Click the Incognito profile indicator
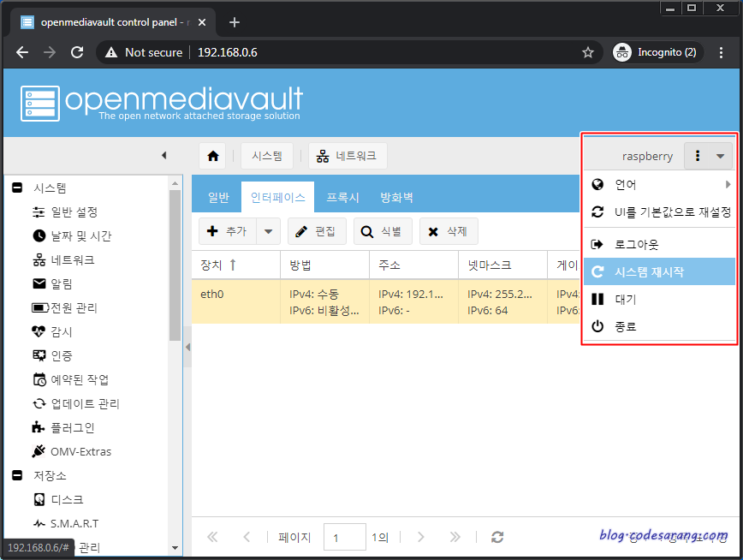 pos(657,52)
